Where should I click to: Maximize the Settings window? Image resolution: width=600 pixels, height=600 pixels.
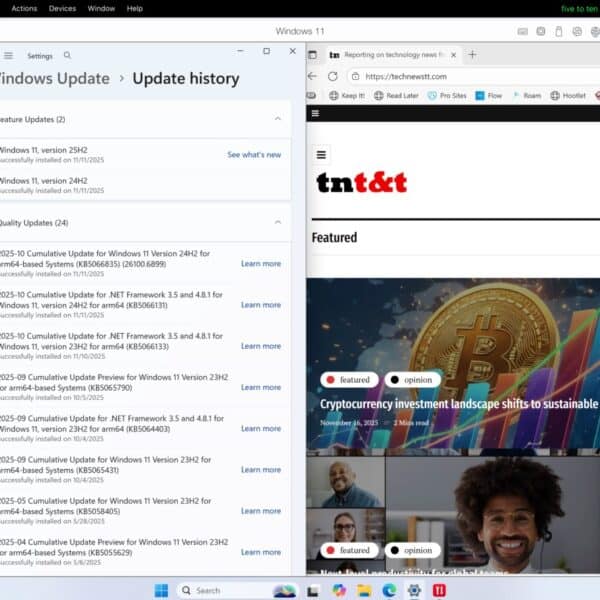pyautogui.click(x=266, y=51)
